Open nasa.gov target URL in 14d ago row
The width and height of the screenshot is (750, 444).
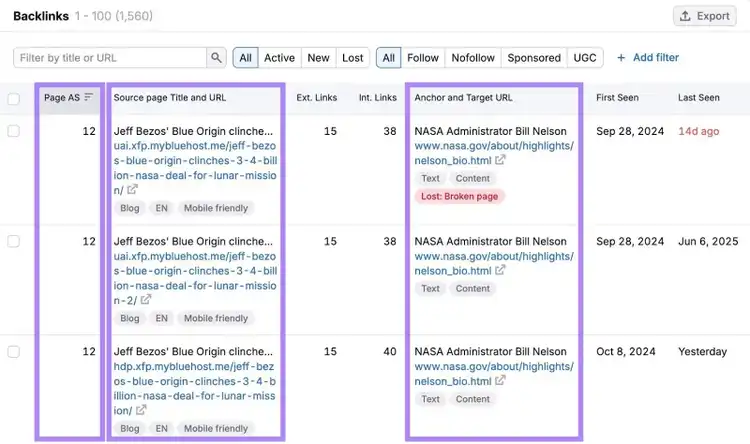pyautogui.click(x=494, y=153)
